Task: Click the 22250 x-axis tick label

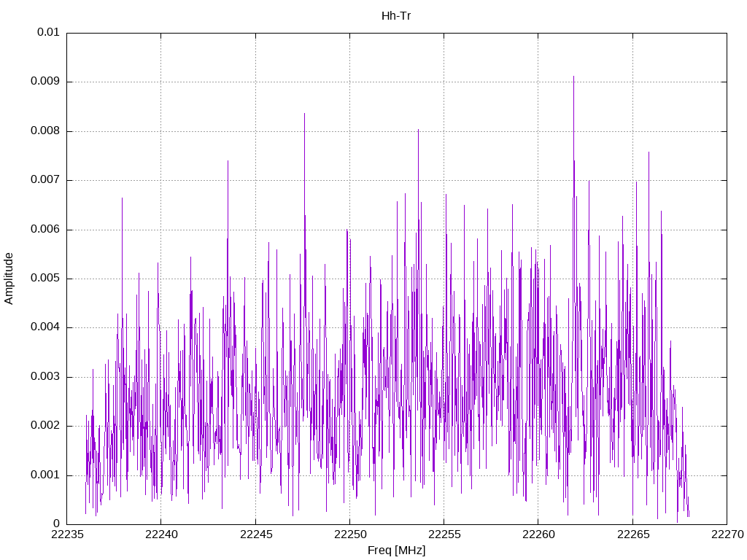Action: 349,534
